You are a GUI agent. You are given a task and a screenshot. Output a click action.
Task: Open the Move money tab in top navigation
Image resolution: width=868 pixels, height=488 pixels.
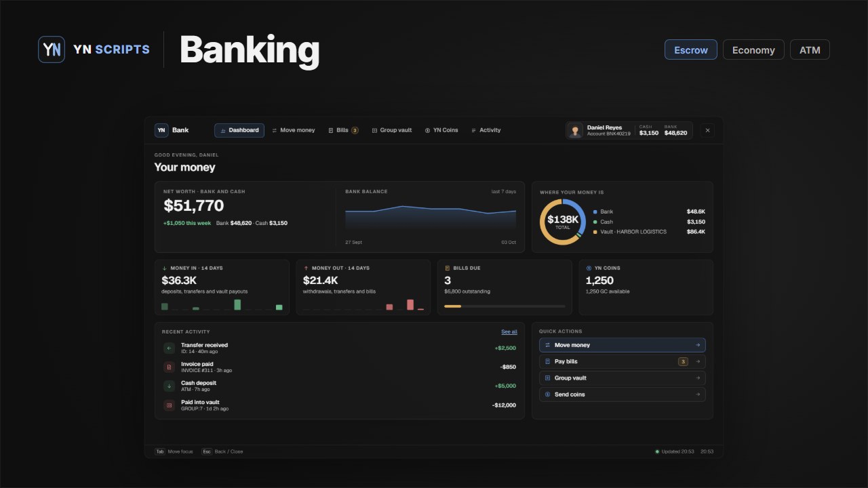pos(294,130)
